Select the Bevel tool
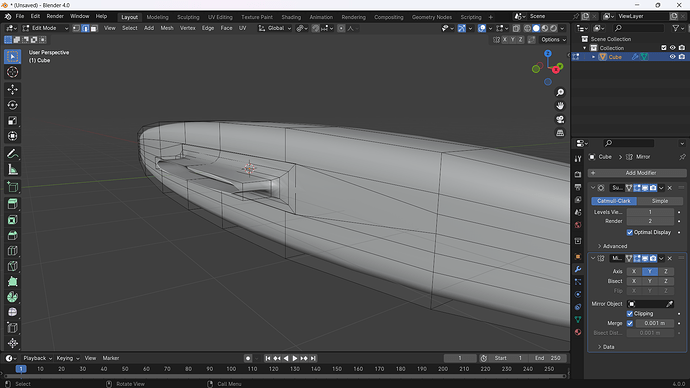 click(x=12, y=235)
